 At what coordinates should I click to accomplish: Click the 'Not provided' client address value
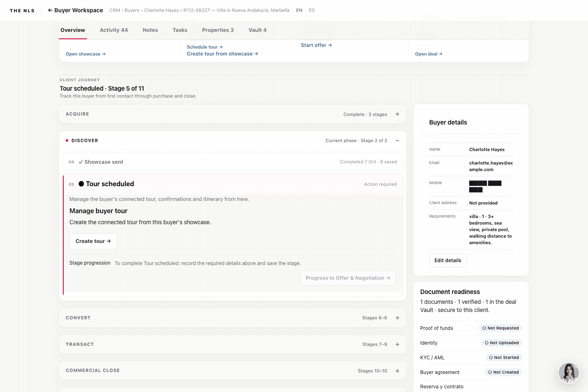(483, 203)
